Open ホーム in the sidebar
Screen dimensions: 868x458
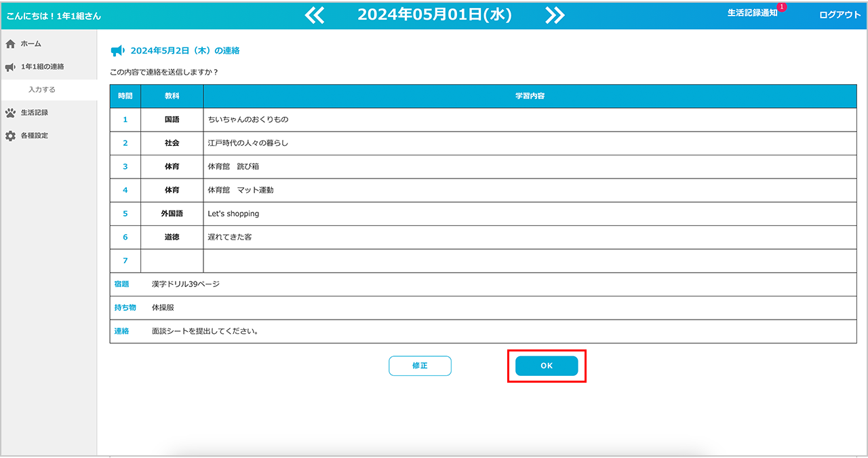pyautogui.click(x=31, y=44)
